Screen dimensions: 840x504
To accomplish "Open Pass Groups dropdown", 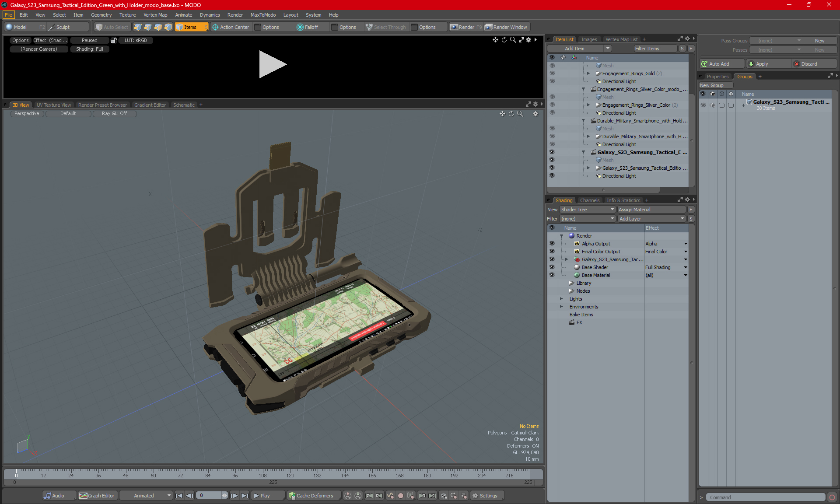I will [x=776, y=41].
